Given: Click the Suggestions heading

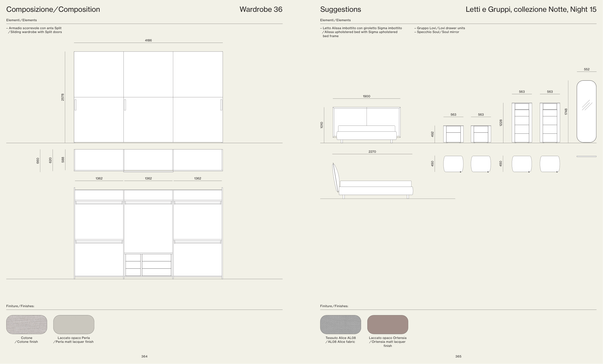Looking at the screenshot, I should 340,9.
